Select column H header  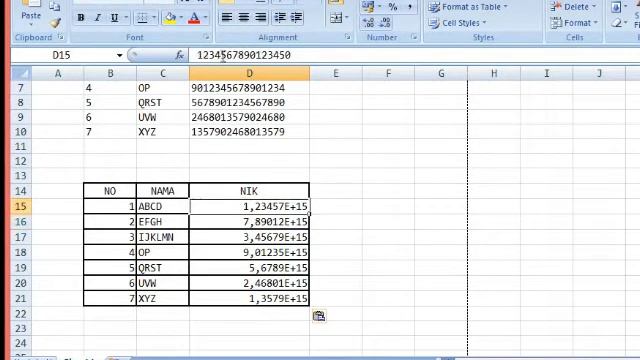(494, 74)
